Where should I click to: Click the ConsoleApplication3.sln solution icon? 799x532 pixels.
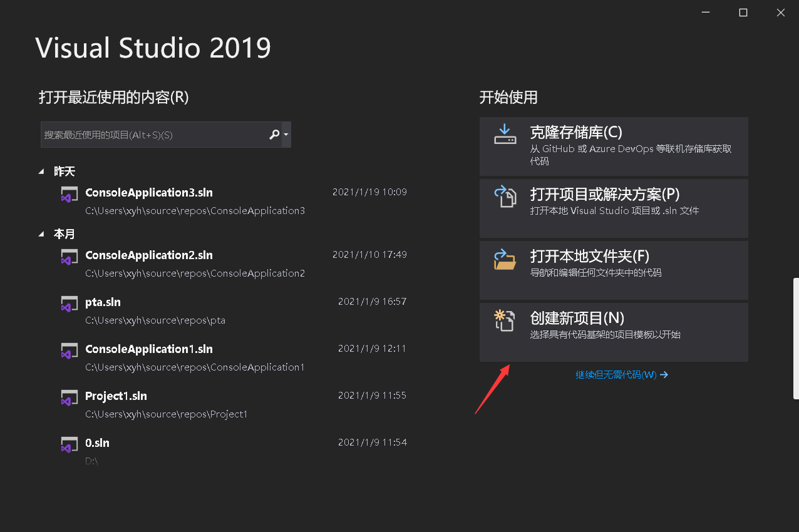(69, 194)
